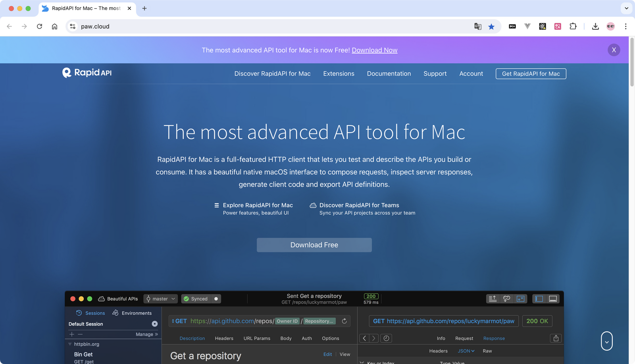Expand the tab search dropdown arrow
This screenshot has width=635, height=364.
[x=626, y=8]
